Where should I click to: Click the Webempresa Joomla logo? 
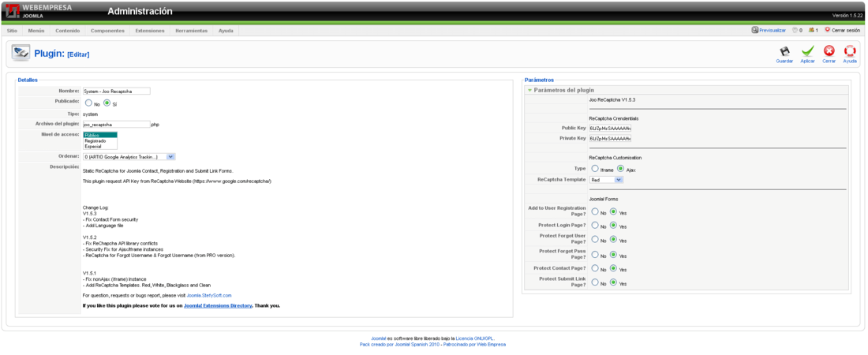pos(38,11)
